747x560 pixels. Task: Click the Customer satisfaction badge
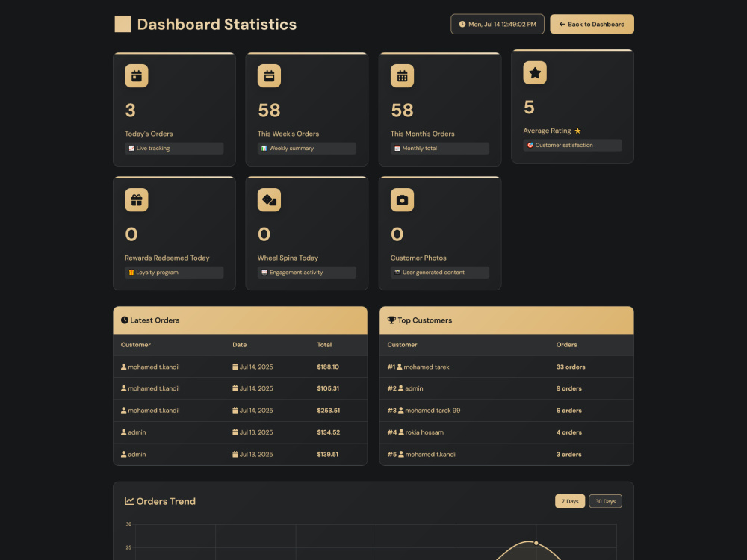point(573,146)
